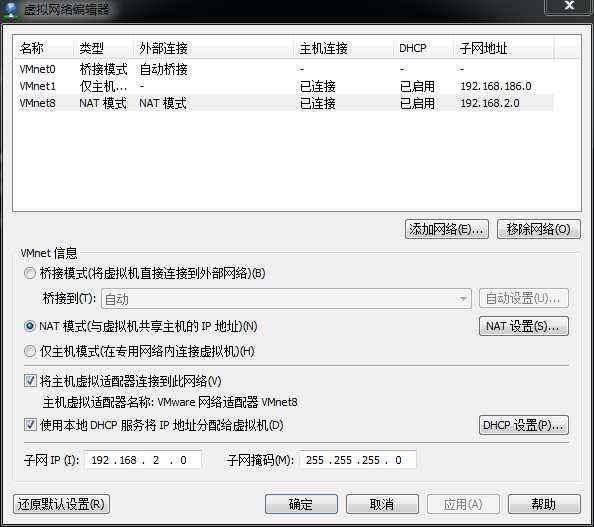Image resolution: width=594 pixels, height=527 pixels.
Task: Click the 子网掩码 input field
Action: (358, 460)
